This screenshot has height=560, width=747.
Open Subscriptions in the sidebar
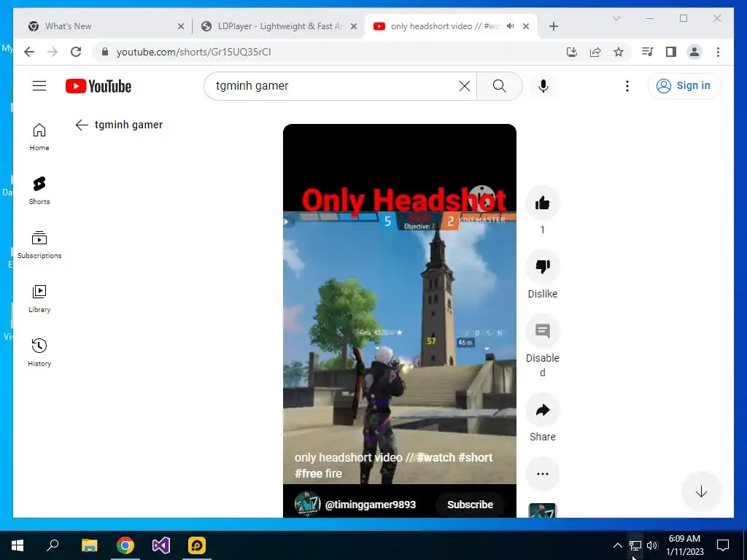(x=39, y=245)
